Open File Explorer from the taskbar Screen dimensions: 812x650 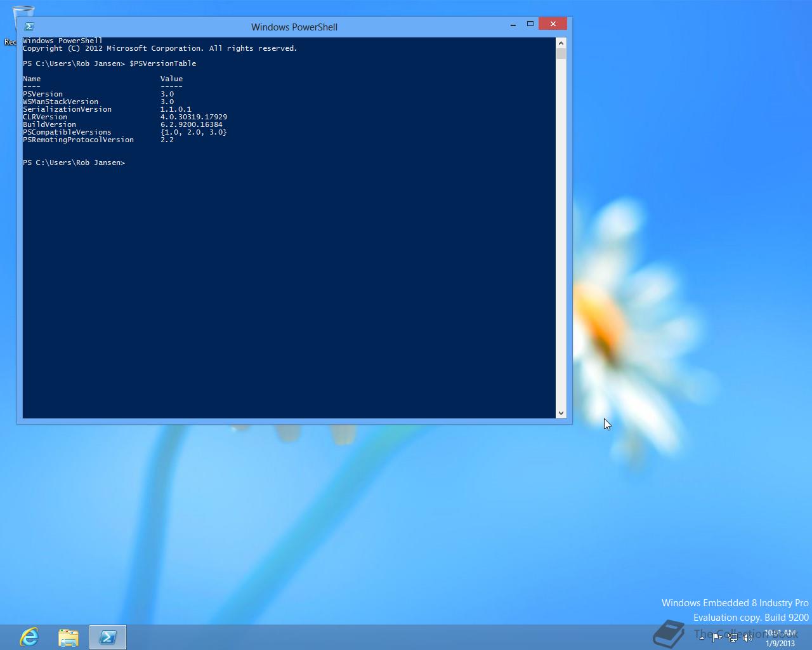pos(69,637)
